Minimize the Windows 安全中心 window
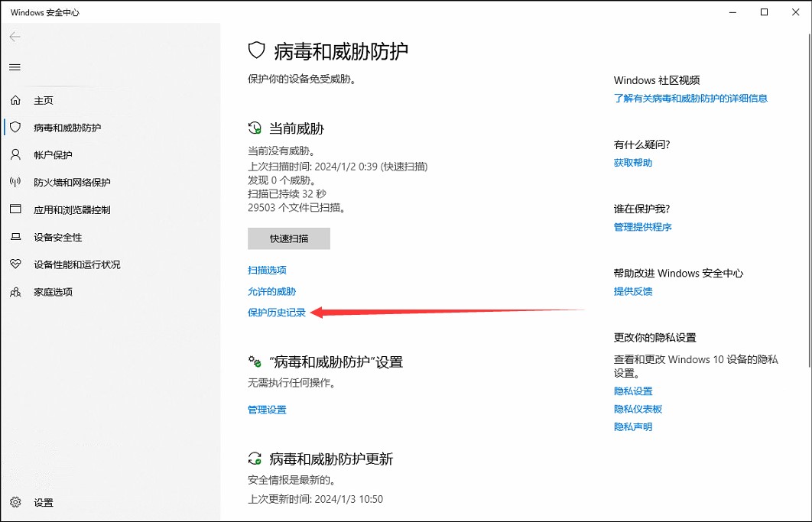The width and height of the screenshot is (812, 522). coord(732,12)
